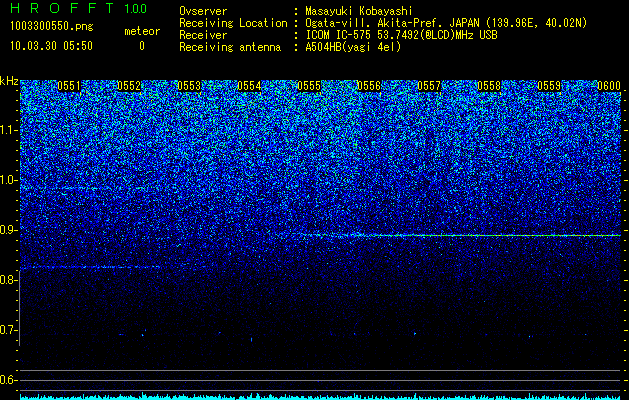The width and height of the screenshot is (629, 400).
Task: Click the date stamp 10.03.30 05:50
Action: pos(51,46)
